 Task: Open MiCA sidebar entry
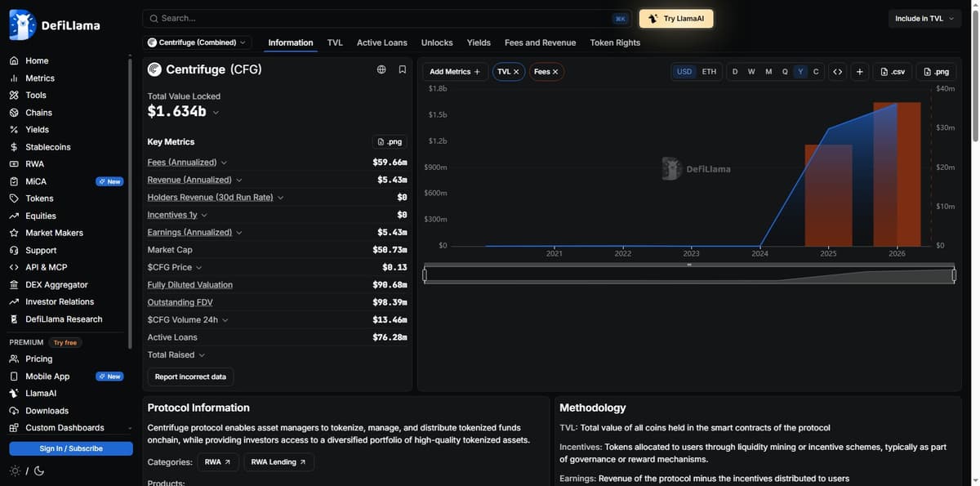[x=36, y=181]
